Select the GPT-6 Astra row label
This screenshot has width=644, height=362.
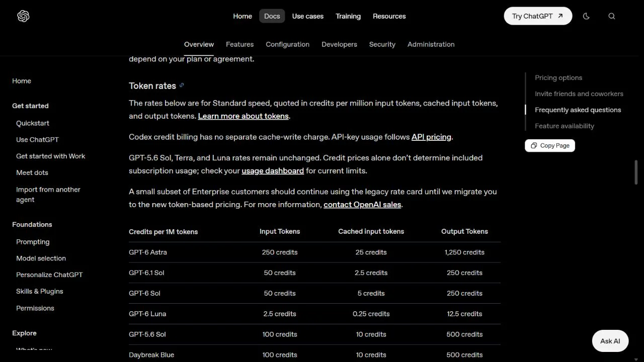(x=148, y=252)
